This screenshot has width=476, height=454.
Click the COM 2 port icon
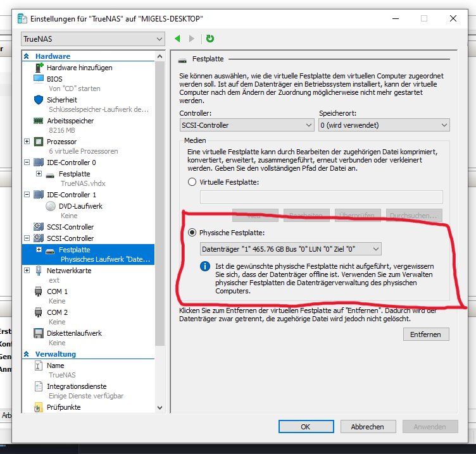pos(38,312)
